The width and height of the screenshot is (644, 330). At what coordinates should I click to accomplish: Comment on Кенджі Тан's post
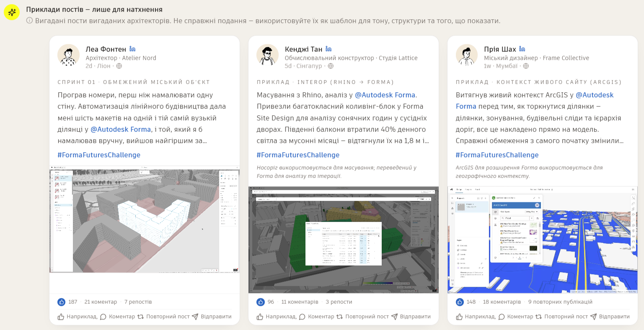point(316,317)
